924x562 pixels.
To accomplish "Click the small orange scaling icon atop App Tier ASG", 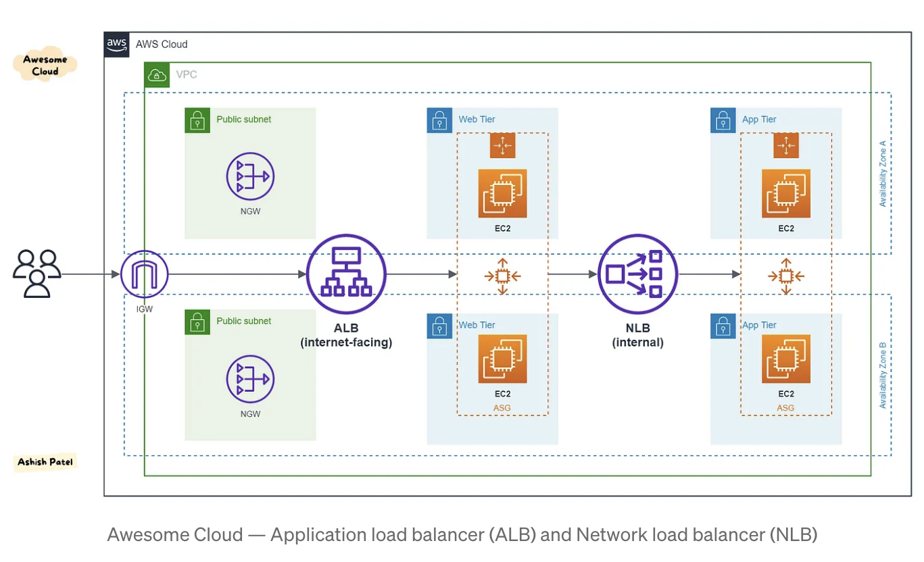I will [786, 145].
